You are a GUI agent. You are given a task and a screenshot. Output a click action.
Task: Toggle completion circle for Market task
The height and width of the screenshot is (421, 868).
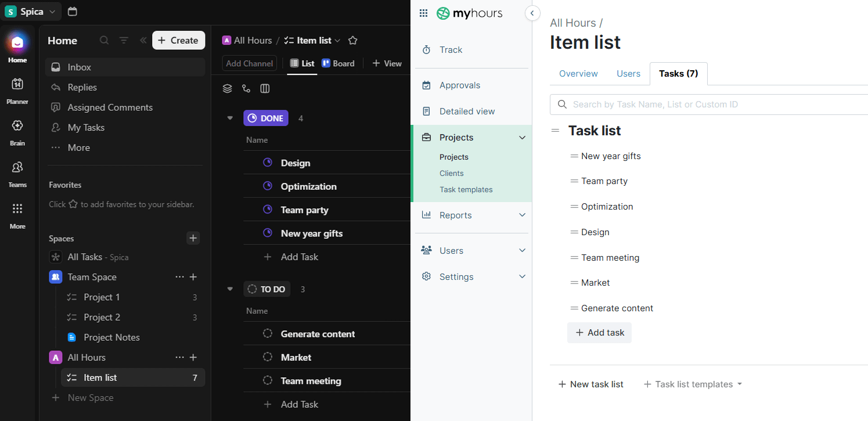pyautogui.click(x=268, y=357)
